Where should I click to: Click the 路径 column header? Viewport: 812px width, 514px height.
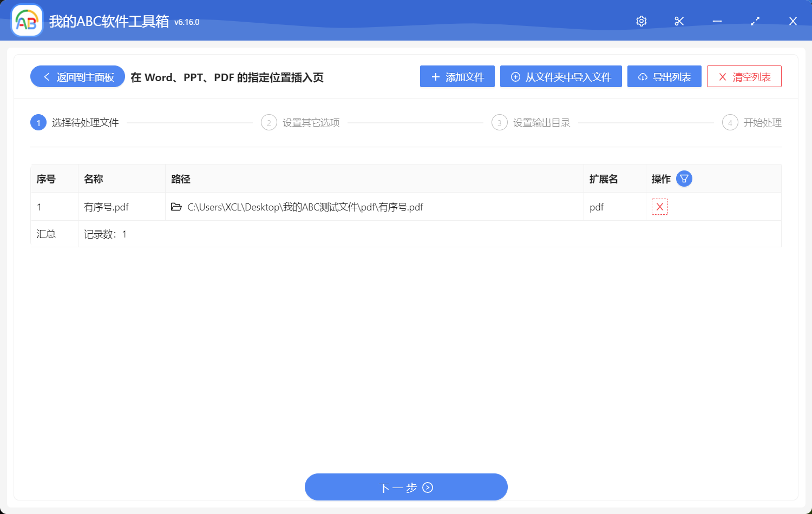coord(181,178)
